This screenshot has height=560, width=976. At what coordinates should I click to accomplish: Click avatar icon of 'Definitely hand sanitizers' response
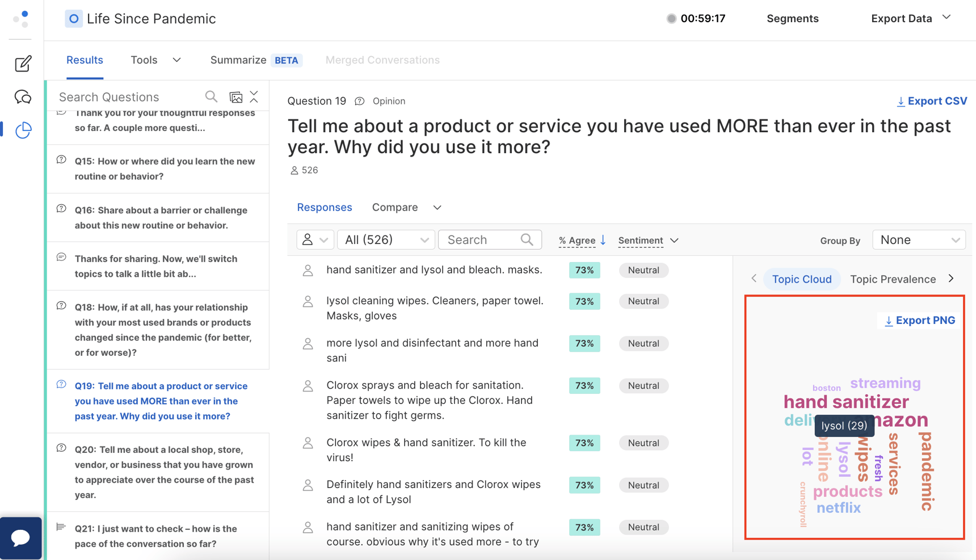pos(308,485)
